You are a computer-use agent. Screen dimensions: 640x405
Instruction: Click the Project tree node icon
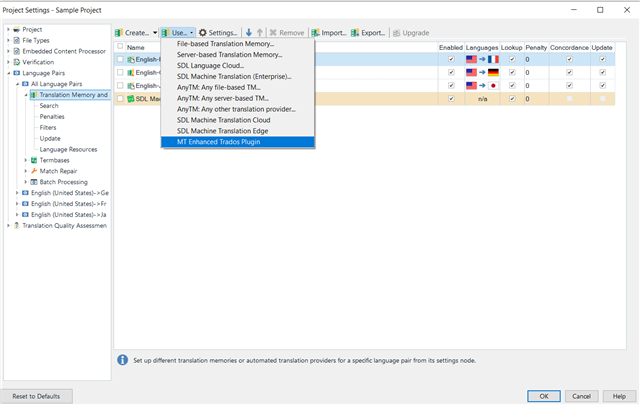click(16, 29)
